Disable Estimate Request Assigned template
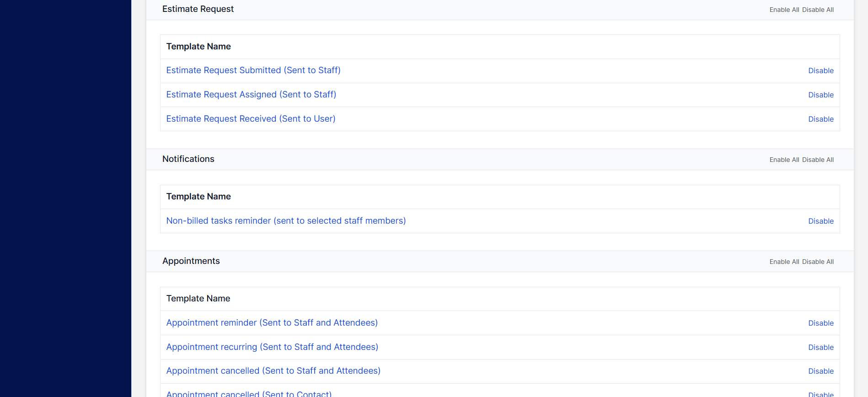The width and height of the screenshot is (868, 397). pyautogui.click(x=821, y=95)
